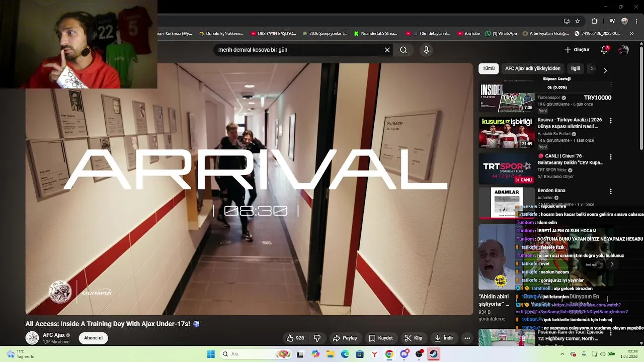
Task: Open the OBS YAYIN BAŞLIYO bookmark
Action: click(273, 34)
